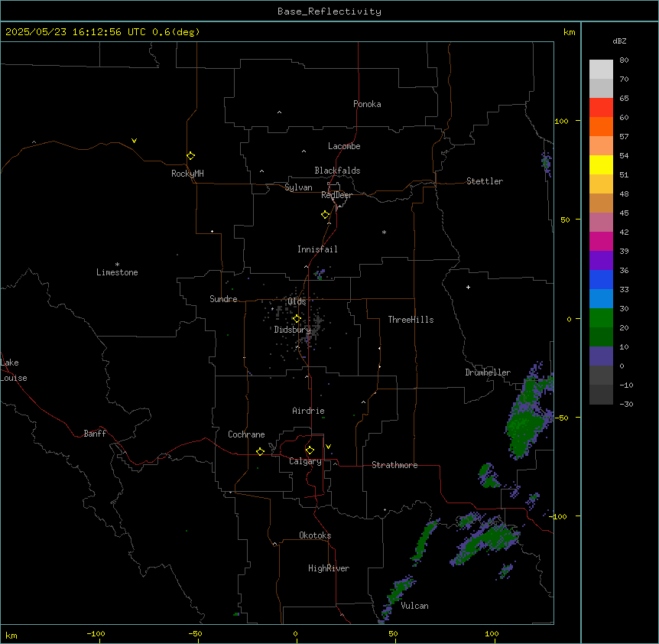Click the HighRiver label
This screenshot has height=644, width=659.
(329, 568)
